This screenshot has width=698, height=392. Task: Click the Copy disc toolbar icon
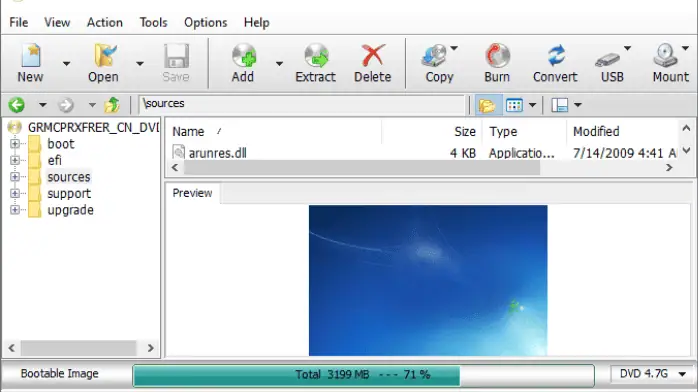[x=434, y=56]
